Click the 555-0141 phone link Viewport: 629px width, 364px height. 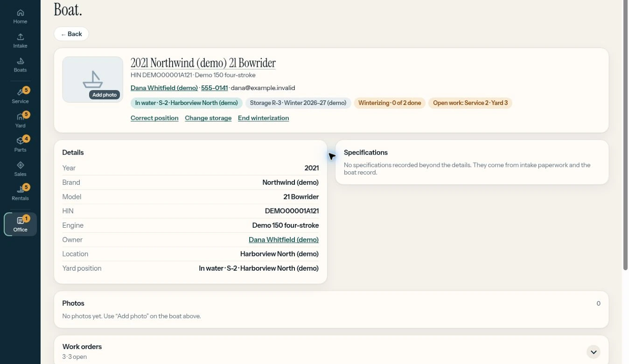coord(214,88)
